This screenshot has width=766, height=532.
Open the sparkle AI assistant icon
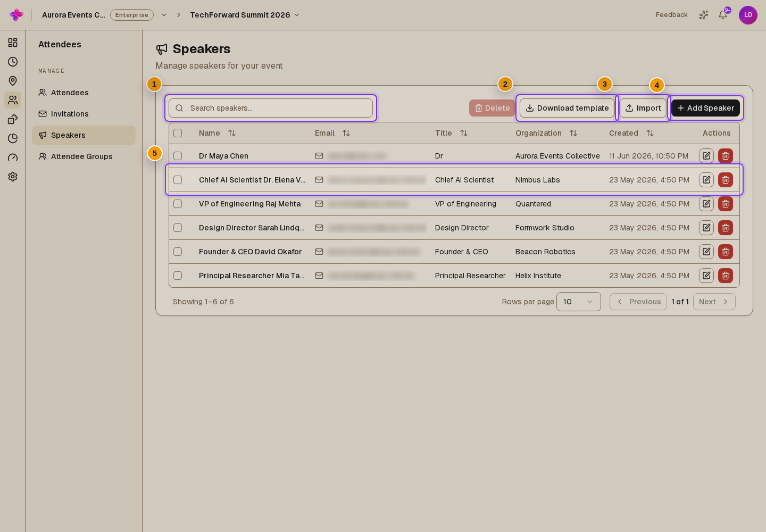pos(704,15)
